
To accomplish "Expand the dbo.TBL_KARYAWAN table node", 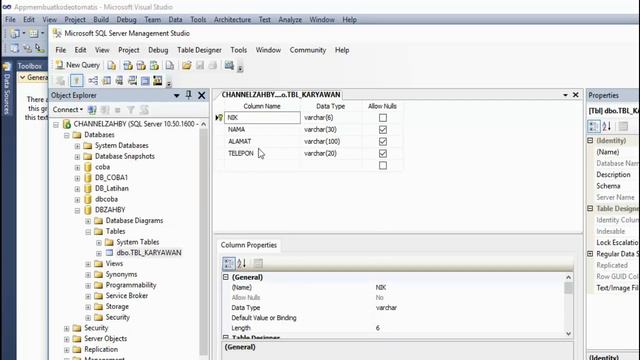I will point(98,253).
